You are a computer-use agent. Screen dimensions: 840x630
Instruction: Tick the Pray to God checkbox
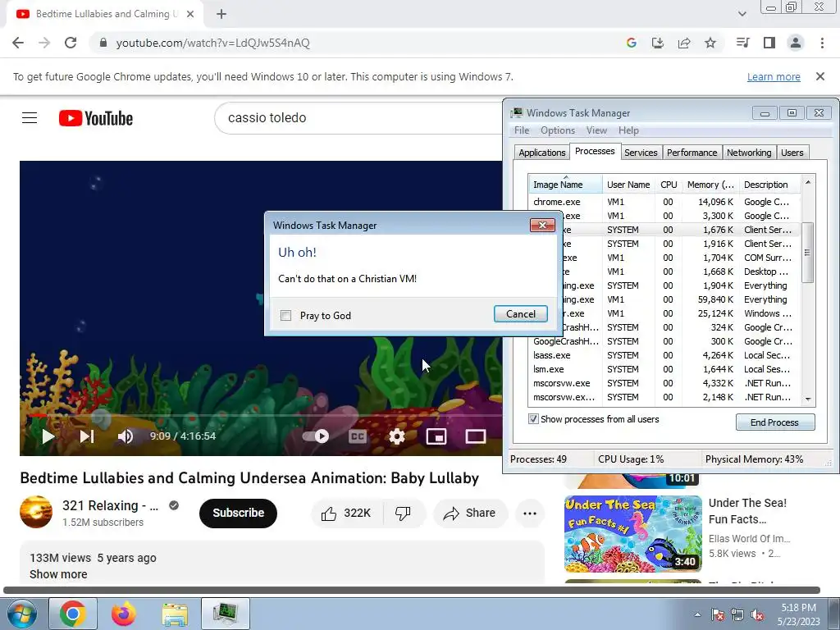coord(286,316)
